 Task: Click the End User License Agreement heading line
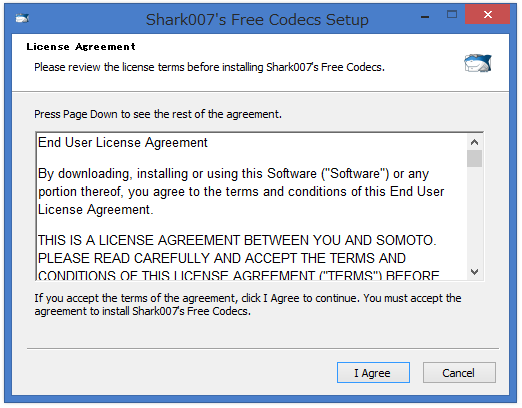coord(123,143)
